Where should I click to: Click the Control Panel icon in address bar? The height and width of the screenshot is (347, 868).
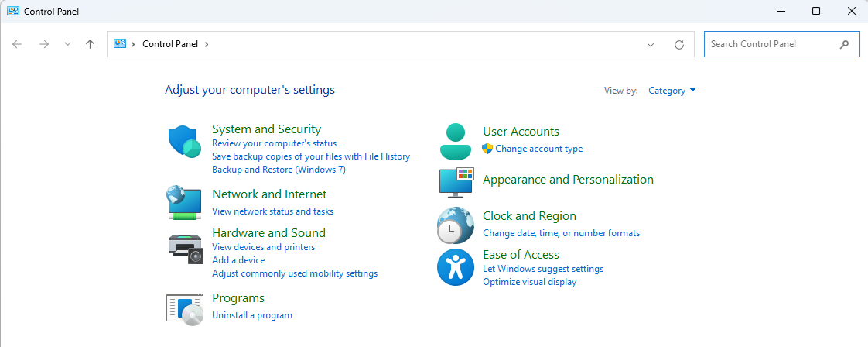coord(120,44)
